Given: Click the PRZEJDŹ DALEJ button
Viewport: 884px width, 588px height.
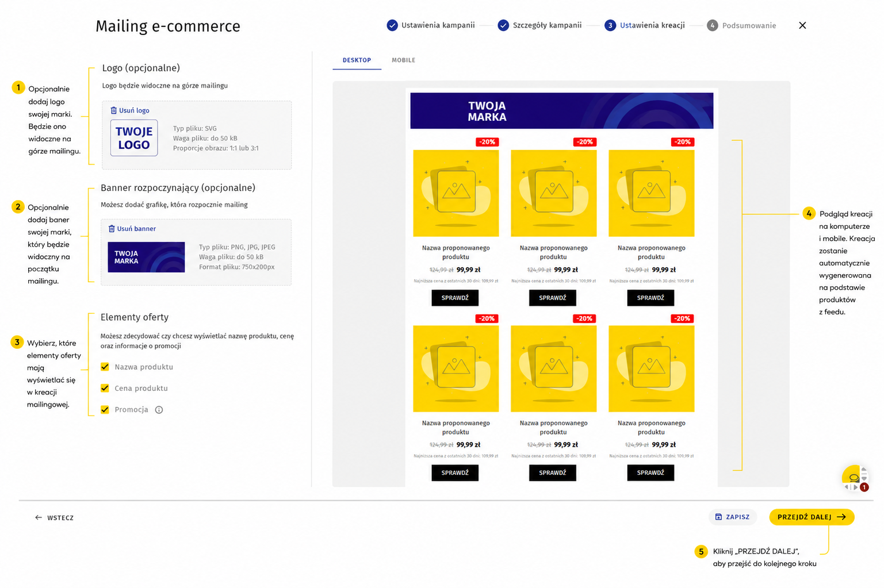Looking at the screenshot, I should tap(812, 517).
